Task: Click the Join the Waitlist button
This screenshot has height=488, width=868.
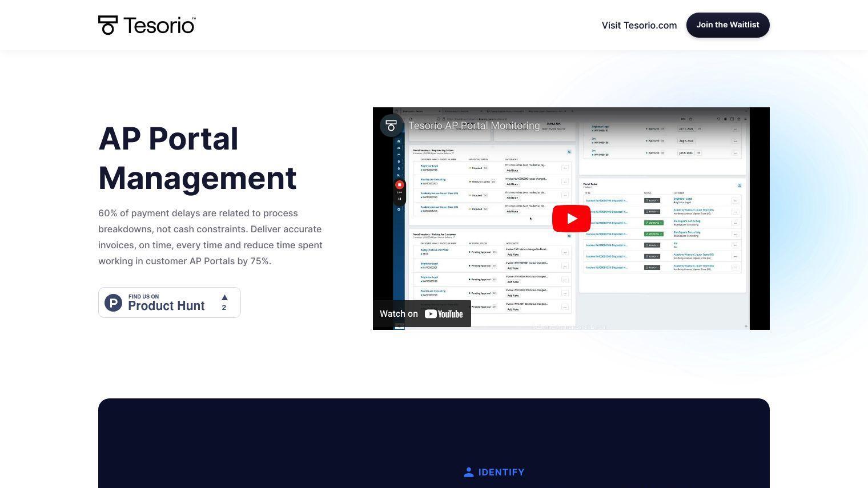Action: [x=728, y=25]
